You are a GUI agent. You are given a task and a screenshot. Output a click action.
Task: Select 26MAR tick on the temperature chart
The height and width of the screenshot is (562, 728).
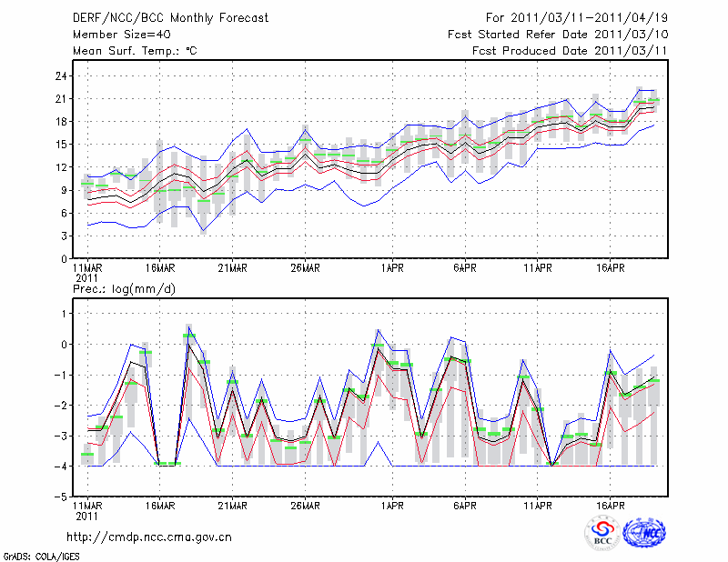tap(305, 268)
